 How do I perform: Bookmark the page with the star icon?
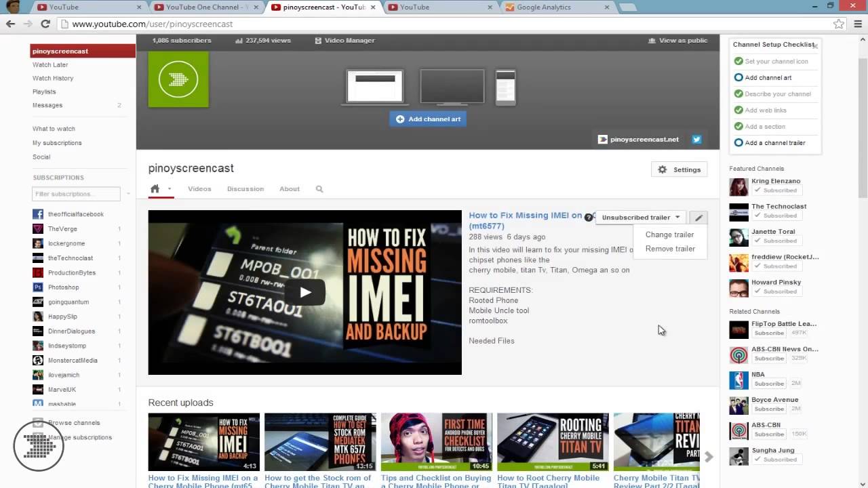click(x=839, y=24)
